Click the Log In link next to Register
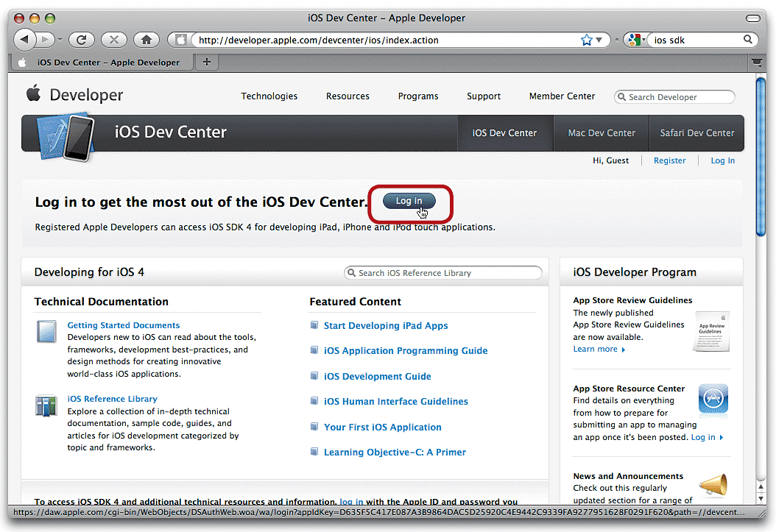The image size is (776, 532). (x=722, y=160)
